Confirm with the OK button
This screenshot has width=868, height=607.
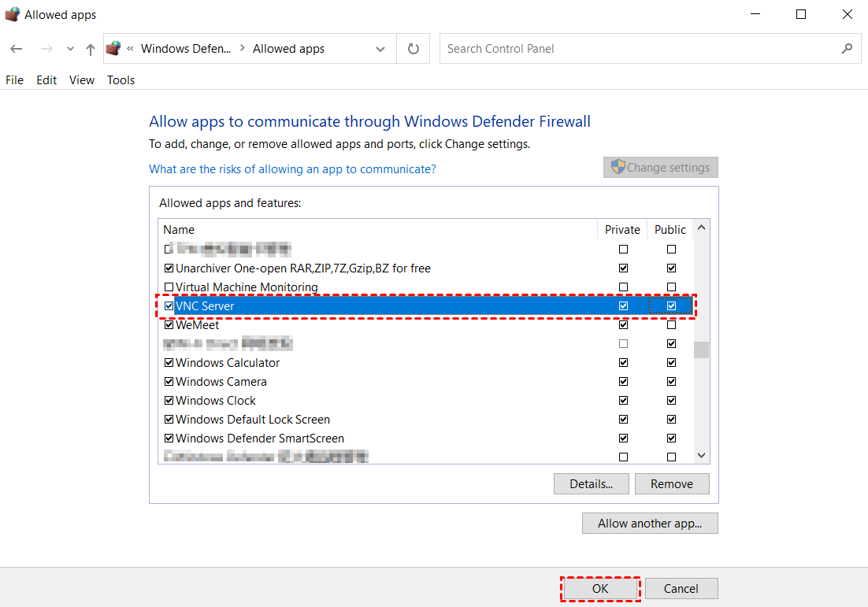601,589
